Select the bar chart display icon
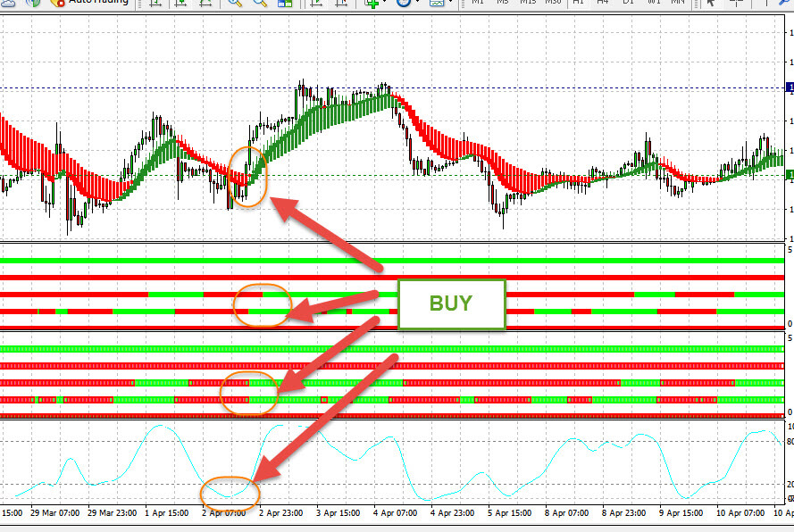The height and width of the screenshot is (532, 794). click(x=155, y=3)
